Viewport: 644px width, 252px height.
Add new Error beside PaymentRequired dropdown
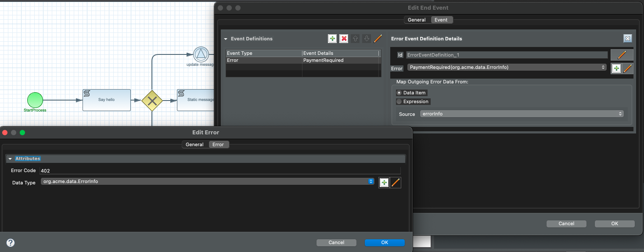616,68
